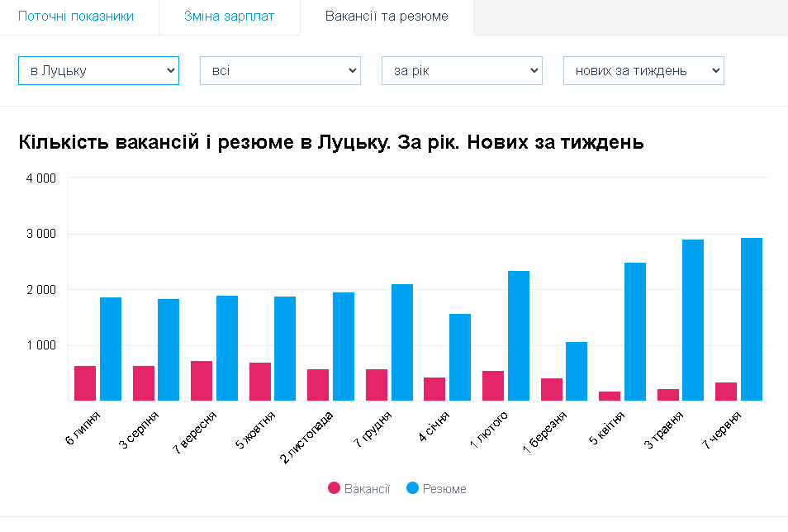788x532 pixels.
Task: Select the blue resume bar for 1 березня
Action: (577, 372)
